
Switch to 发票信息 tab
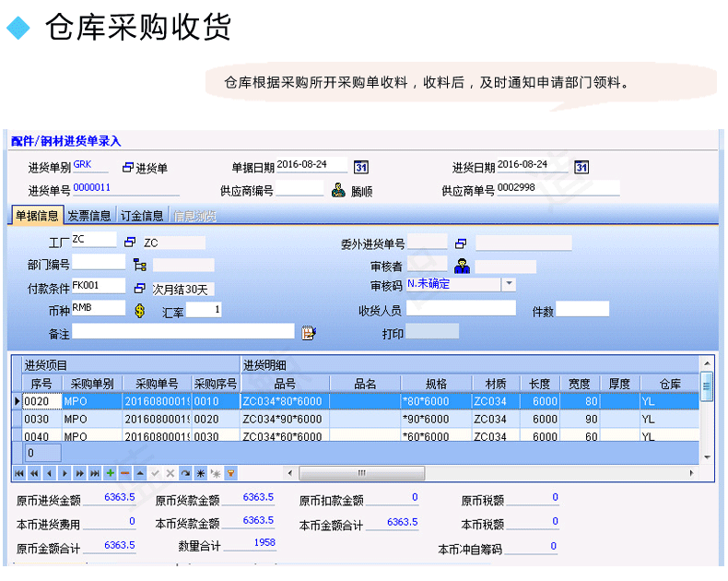coord(89,216)
